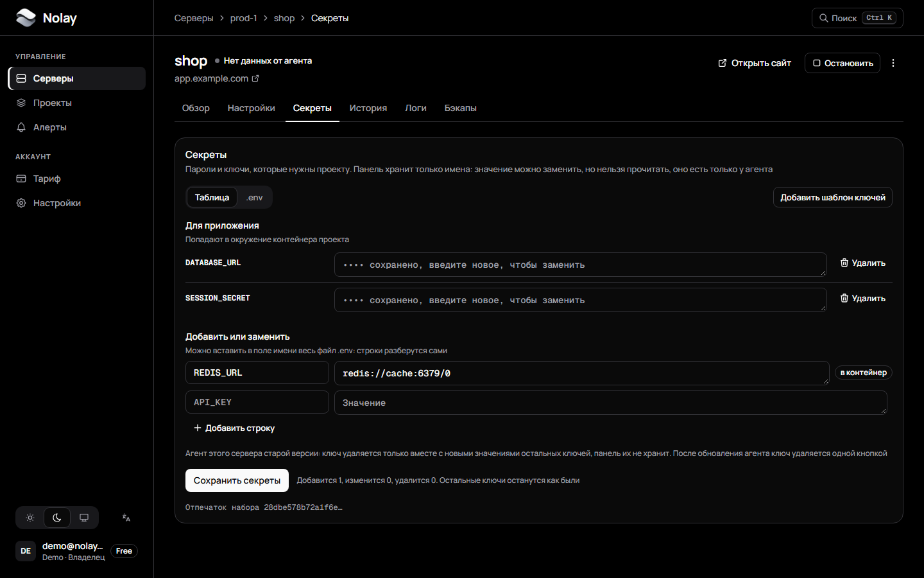924x578 pixels.
Task: Click the REDIS_URL name field
Action: (x=257, y=372)
